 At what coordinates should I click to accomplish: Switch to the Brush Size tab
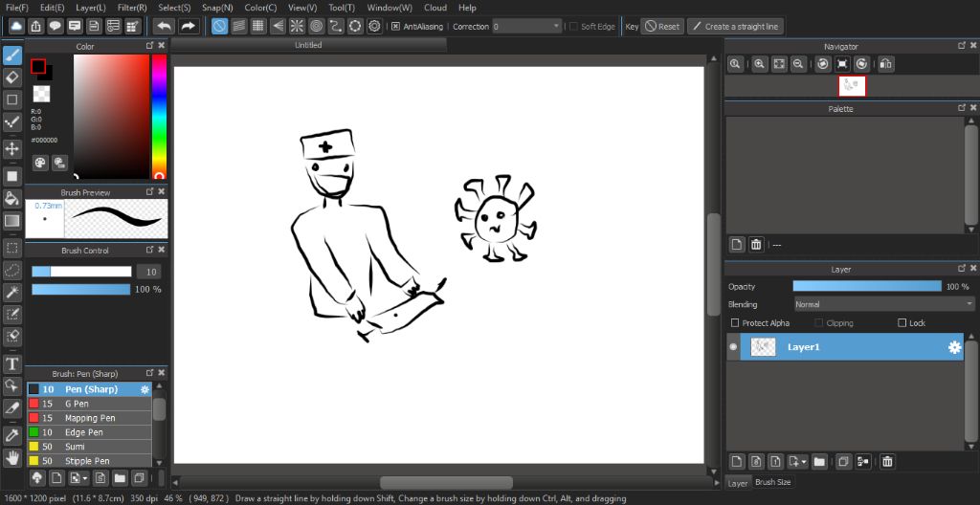point(773,482)
